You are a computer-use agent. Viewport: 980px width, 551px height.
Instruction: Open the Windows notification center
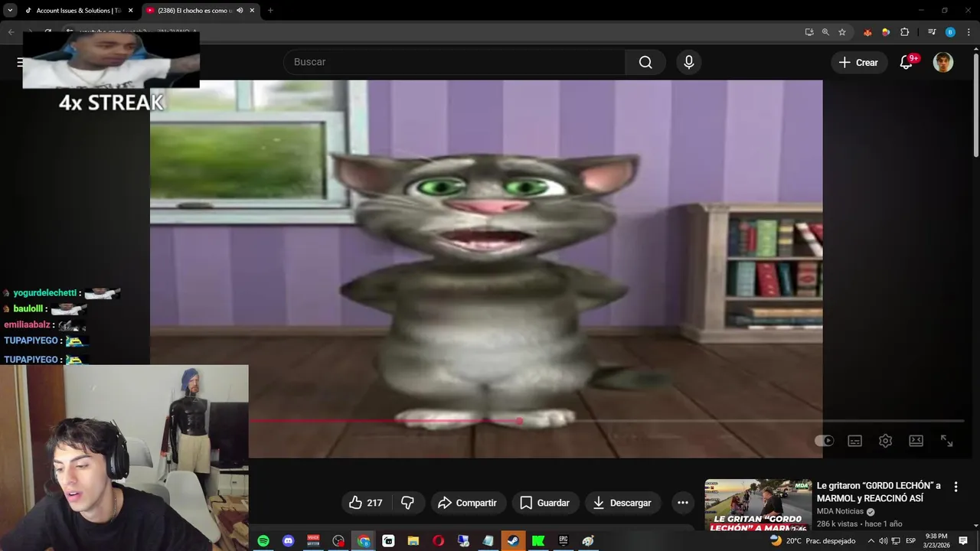coord(963,541)
